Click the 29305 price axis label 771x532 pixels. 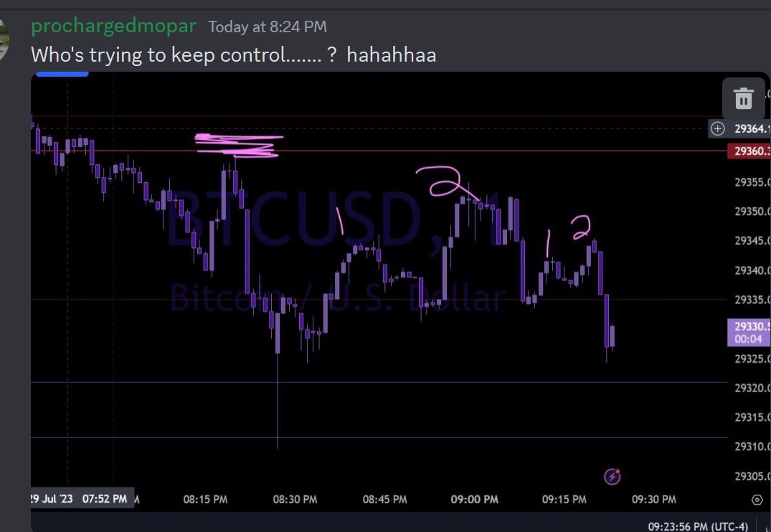point(752,477)
